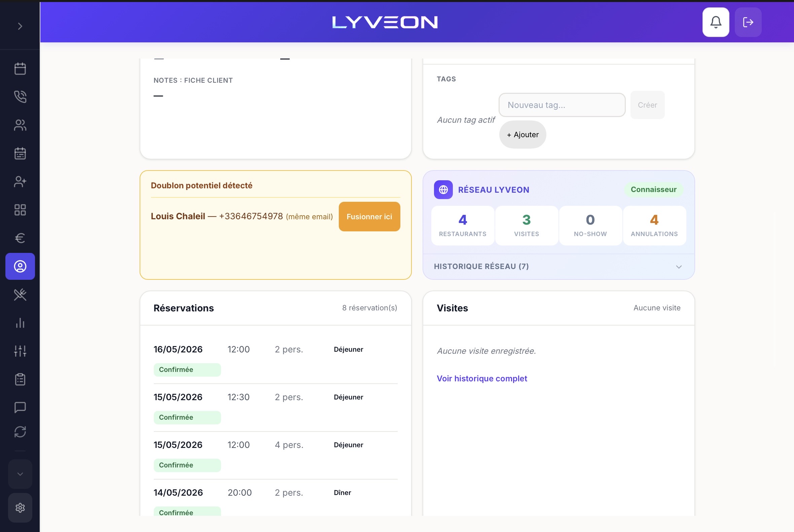Select the 16/05/2026 12:00 reservation row
This screenshot has width=794, height=532.
coord(275,359)
